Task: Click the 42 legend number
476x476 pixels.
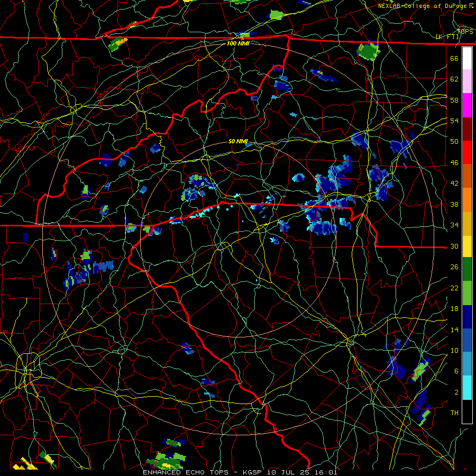Action: 454,184
